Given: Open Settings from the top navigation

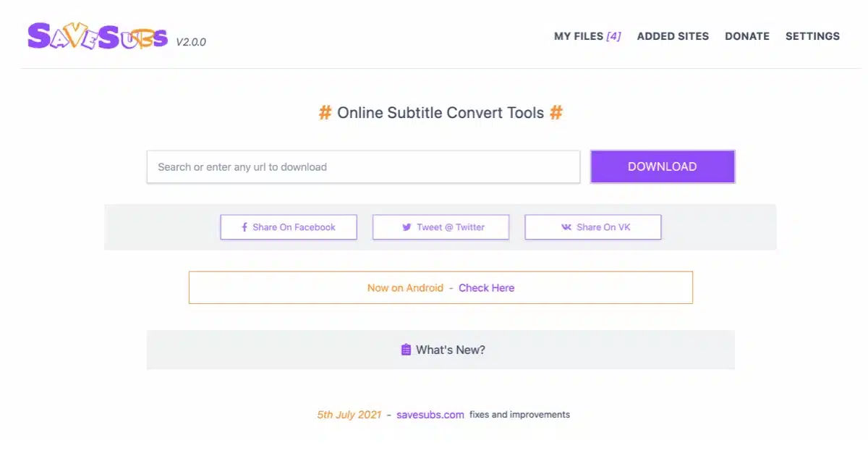Looking at the screenshot, I should click(812, 36).
